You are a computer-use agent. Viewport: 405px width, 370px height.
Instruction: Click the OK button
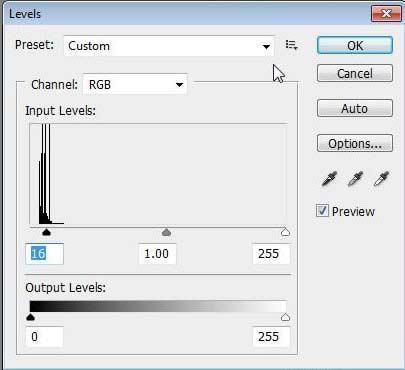click(355, 45)
